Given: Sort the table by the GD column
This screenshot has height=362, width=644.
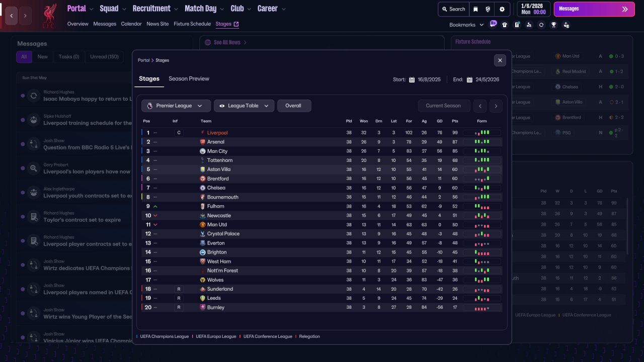Looking at the screenshot, I should click(x=440, y=121).
